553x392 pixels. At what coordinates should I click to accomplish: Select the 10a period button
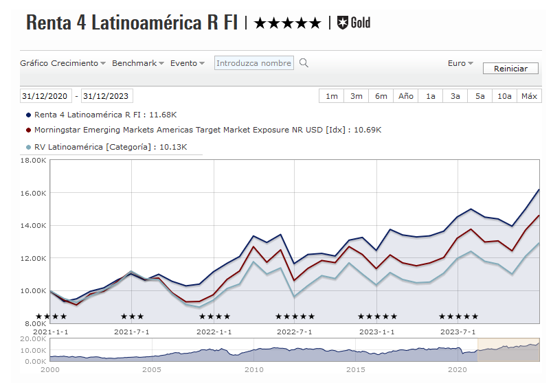click(x=505, y=96)
